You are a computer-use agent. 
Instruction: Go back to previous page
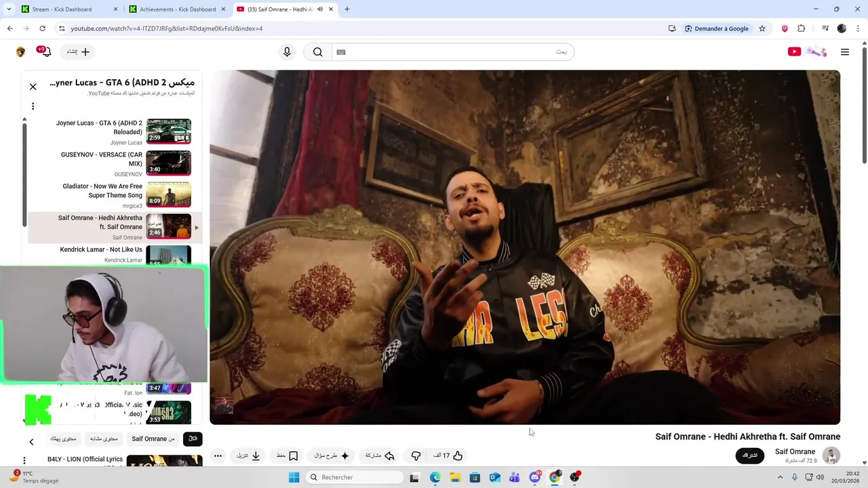tap(9, 28)
